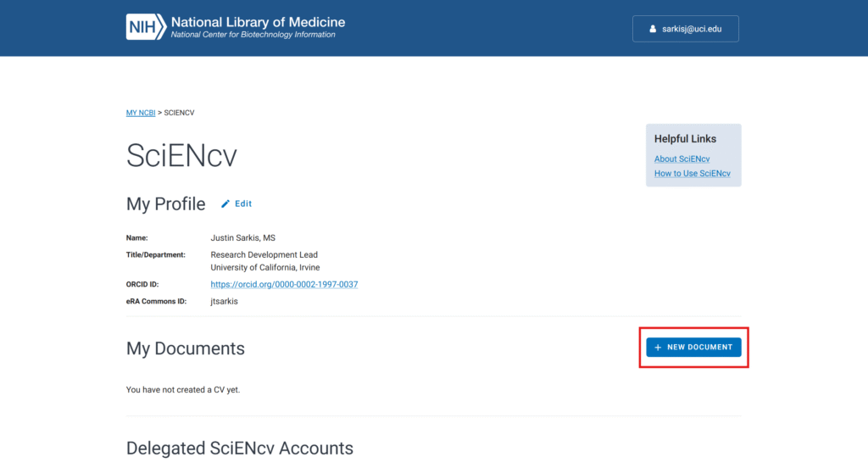
Task: Click the pencil icon beside My Profile
Action: tap(225, 204)
